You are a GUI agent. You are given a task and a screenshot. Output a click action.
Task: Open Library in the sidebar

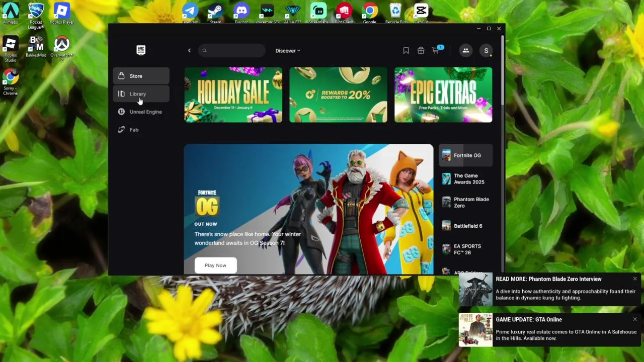[141, 94]
